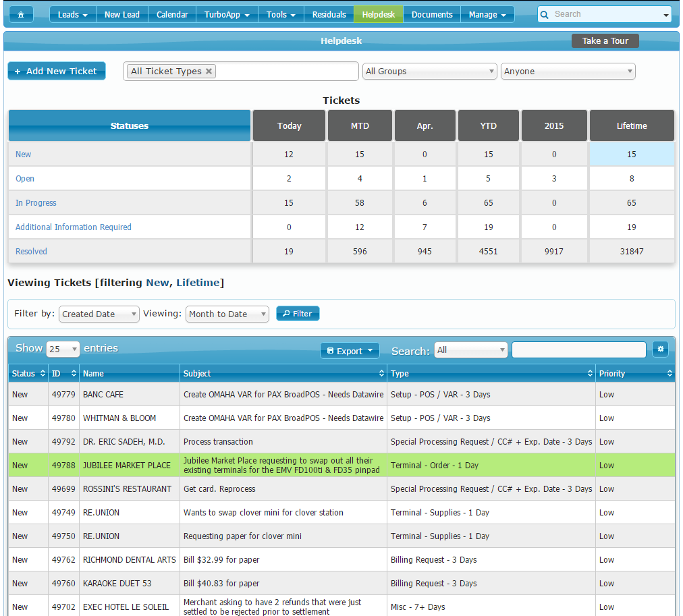Select the YTD column header
Image resolution: width=683 pixels, height=616 pixels.
tap(489, 125)
